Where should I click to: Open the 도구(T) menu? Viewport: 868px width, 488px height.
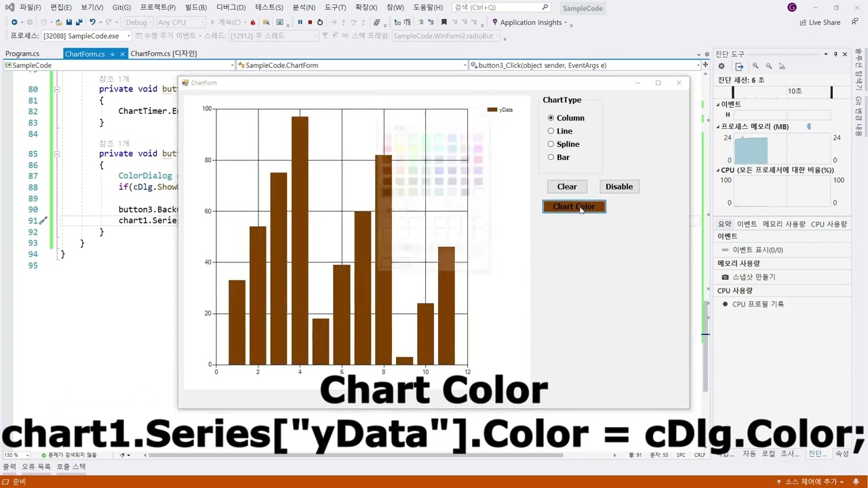(335, 7)
